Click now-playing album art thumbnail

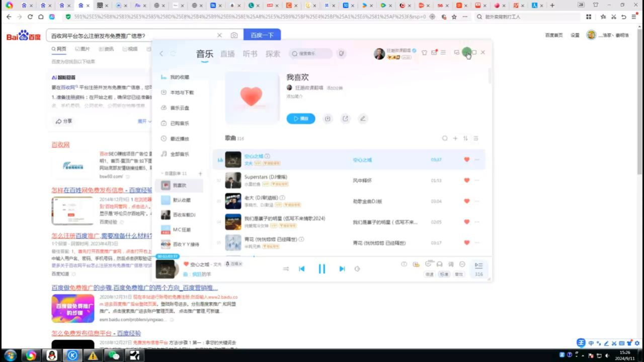click(x=166, y=269)
